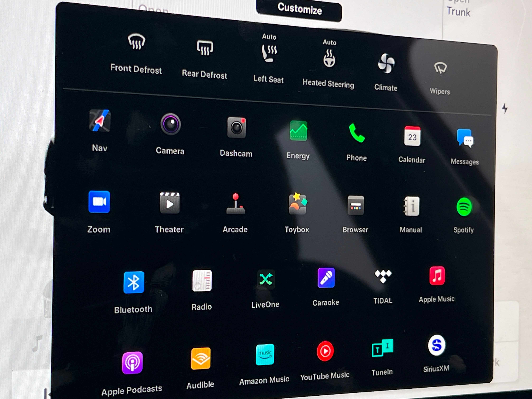This screenshot has height=399, width=532.
Task: Open the Calendar app
Action: coord(412,136)
